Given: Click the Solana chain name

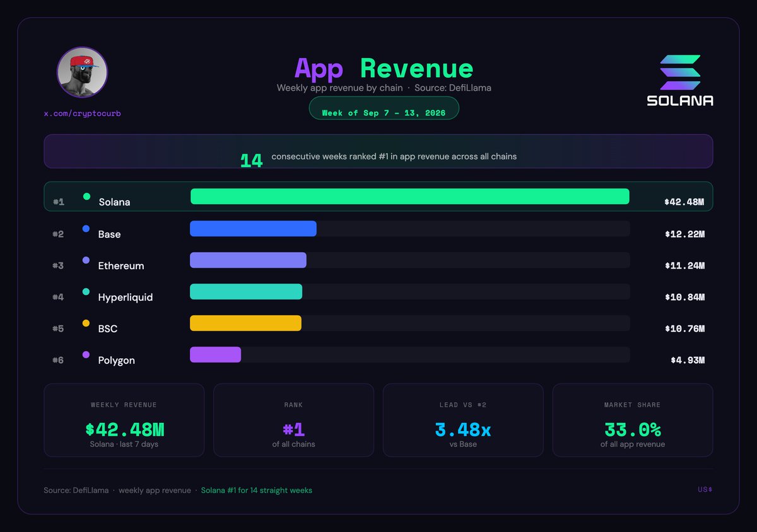Looking at the screenshot, I should (114, 202).
